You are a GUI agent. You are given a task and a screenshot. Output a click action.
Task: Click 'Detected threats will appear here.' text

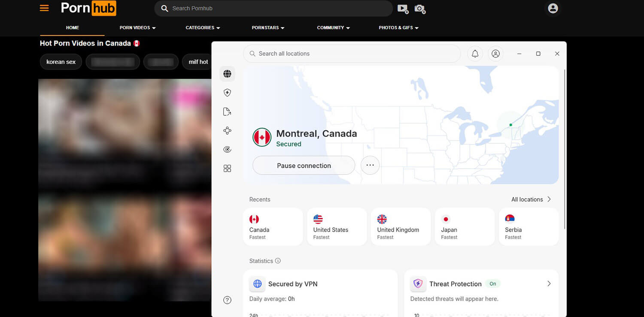coord(454,299)
